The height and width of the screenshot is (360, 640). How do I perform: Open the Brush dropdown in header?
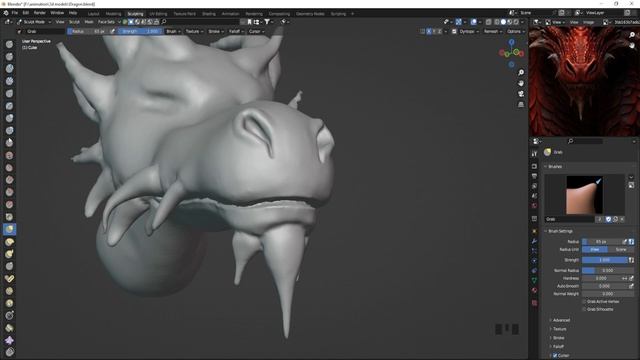(x=173, y=31)
